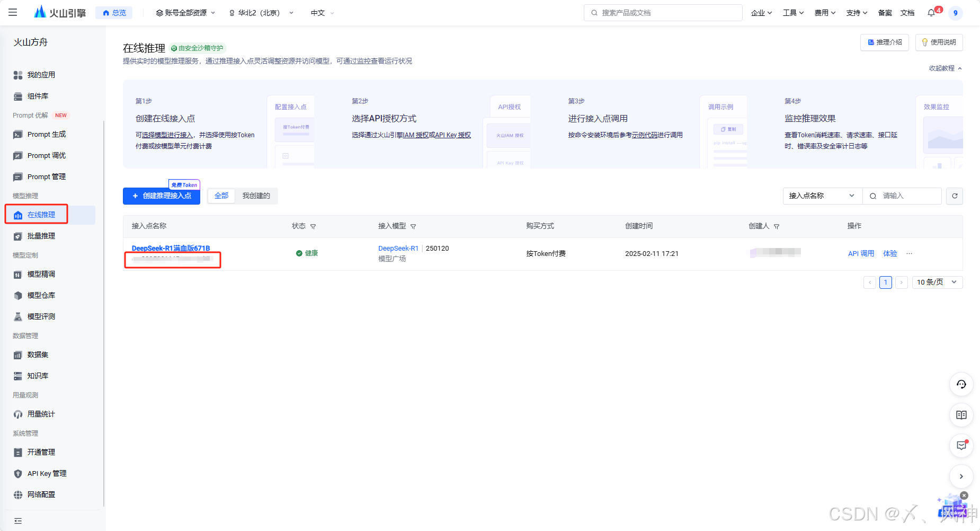The image size is (980, 531).
Task: Click the 数据集 icon
Action: coord(18,355)
